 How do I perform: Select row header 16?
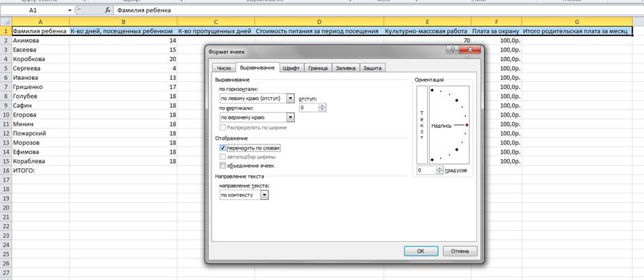tap(6, 170)
